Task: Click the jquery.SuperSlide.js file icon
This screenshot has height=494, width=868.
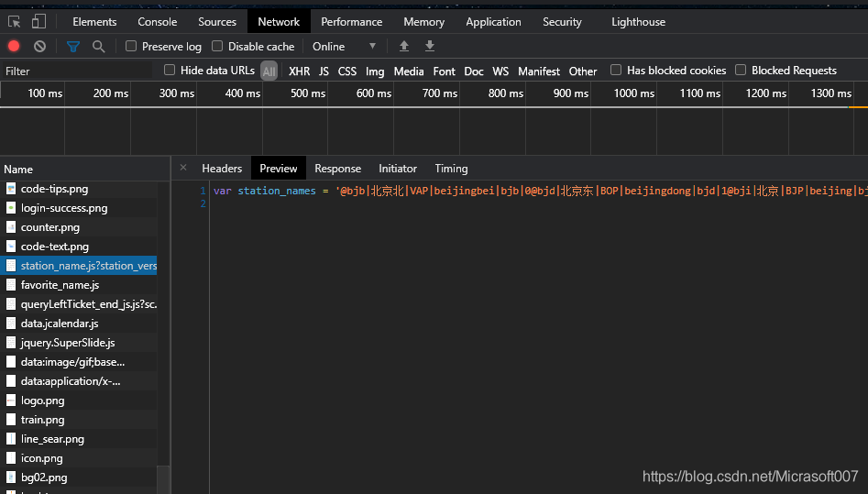Action: [x=11, y=343]
